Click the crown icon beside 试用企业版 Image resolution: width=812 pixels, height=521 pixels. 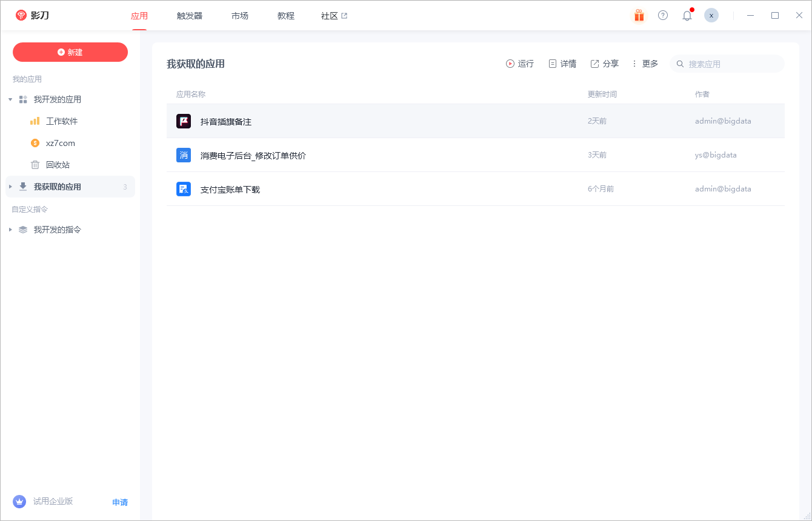point(19,502)
